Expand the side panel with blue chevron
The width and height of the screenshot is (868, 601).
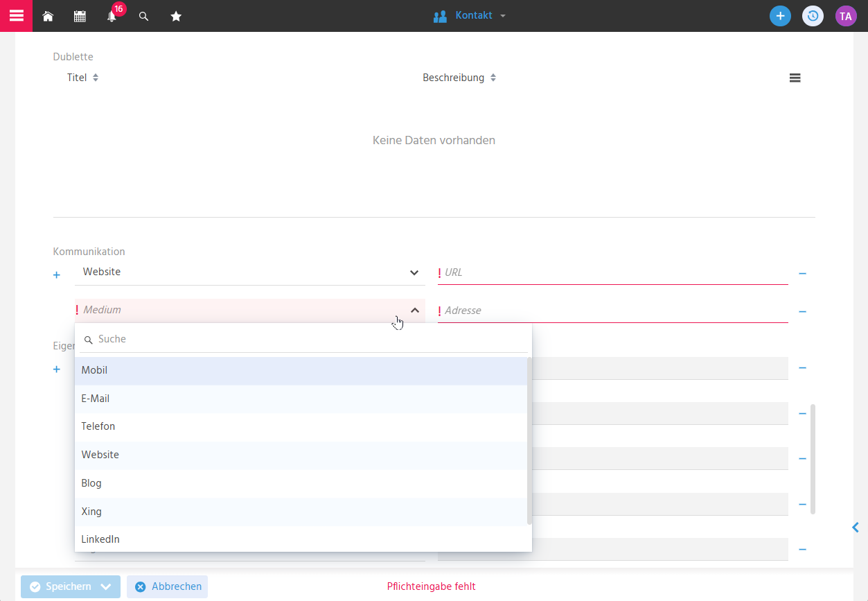click(x=856, y=528)
